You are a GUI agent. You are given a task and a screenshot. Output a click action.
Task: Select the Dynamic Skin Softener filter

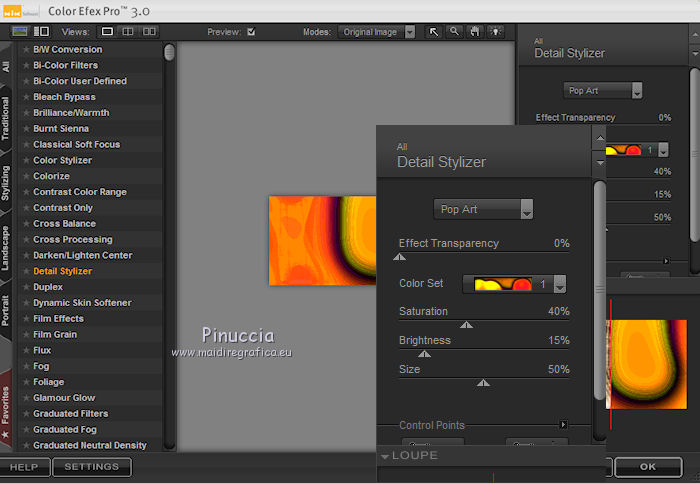82,303
